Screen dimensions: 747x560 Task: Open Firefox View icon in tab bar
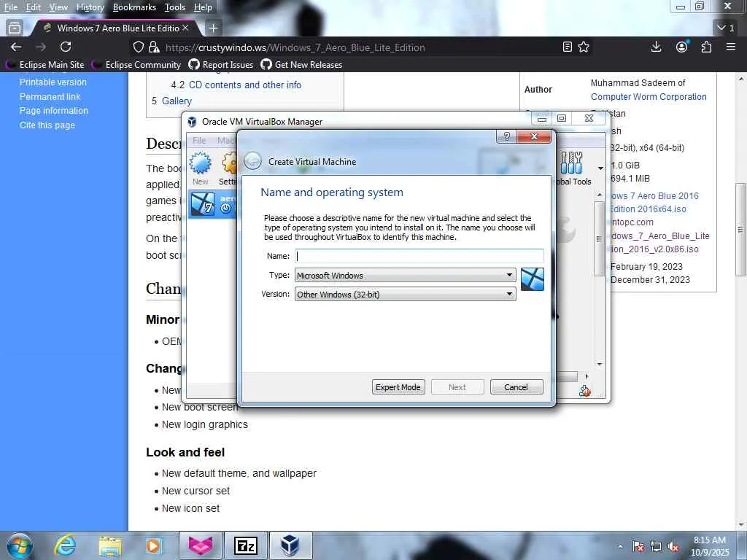(15, 28)
